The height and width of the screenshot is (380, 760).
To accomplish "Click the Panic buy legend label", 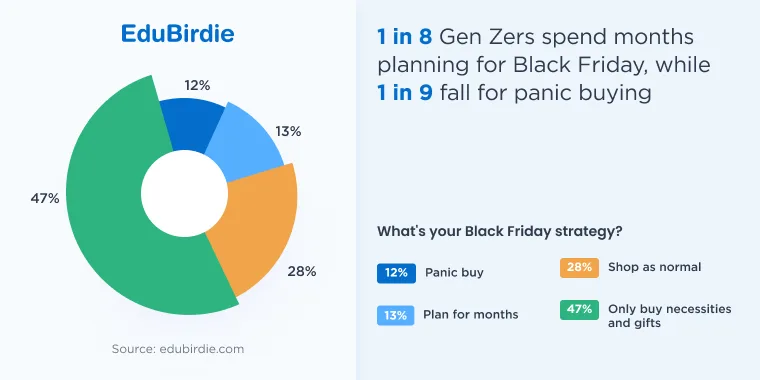I will click(454, 273).
